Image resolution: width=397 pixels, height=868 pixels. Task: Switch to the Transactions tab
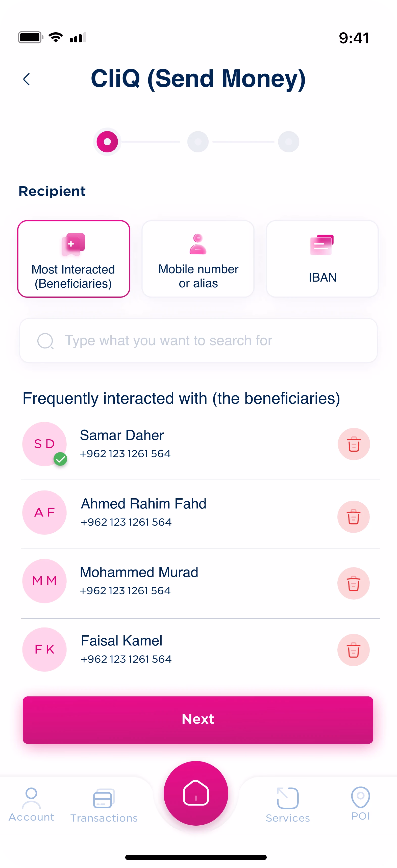click(x=104, y=805)
